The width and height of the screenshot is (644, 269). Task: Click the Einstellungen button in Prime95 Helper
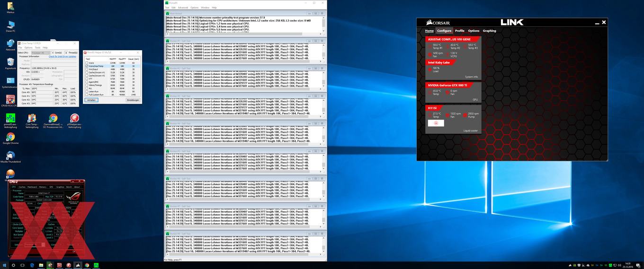[133, 100]
